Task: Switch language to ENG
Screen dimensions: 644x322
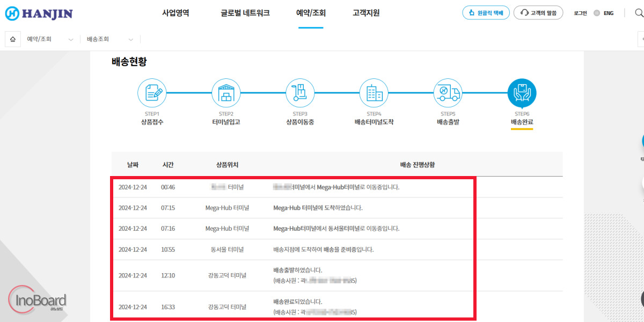Action: pyautogui.click(x=609, y=13)
